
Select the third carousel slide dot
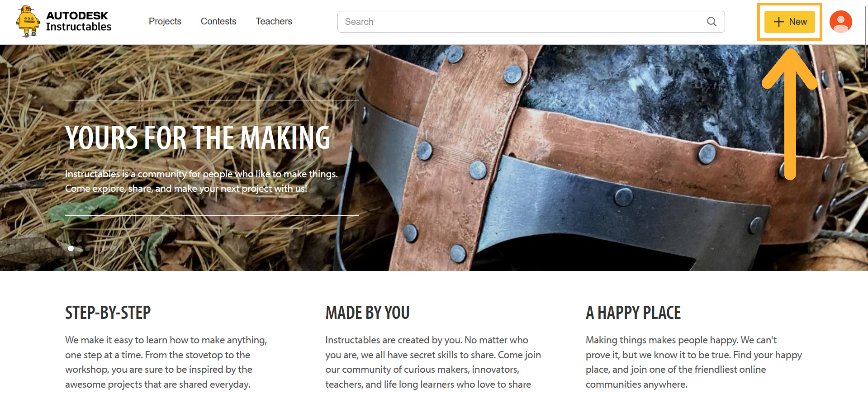pos(88,248)
